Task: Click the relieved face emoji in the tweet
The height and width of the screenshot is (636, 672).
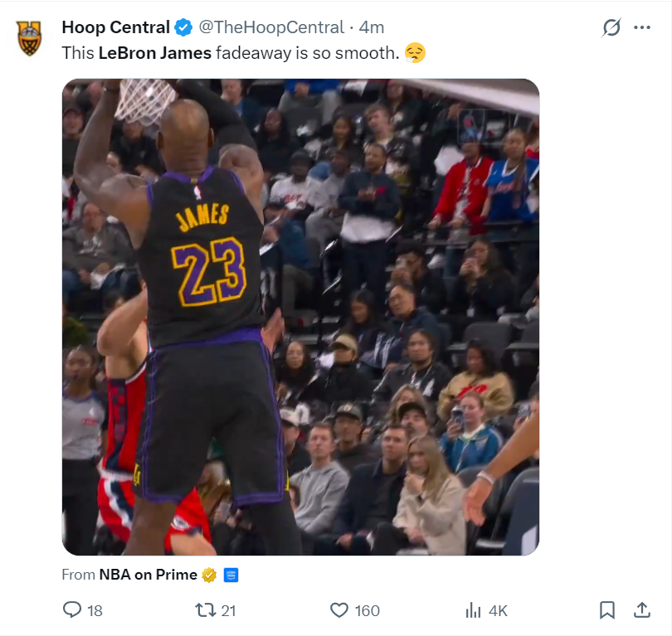Action: pos(415,53)
